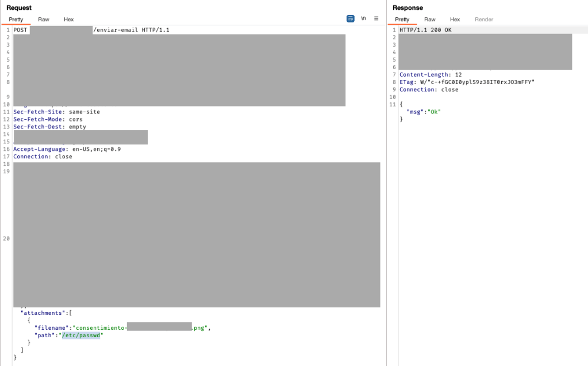Open the Response Hex tab
This screenshot has width=588, height=366.
coord(455,20)
